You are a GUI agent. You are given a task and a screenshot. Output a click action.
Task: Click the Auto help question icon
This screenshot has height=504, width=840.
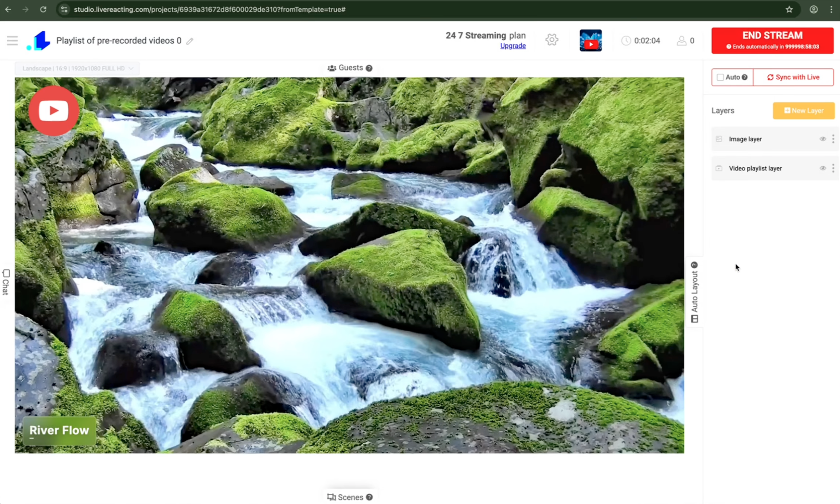[x=745, y=77]
